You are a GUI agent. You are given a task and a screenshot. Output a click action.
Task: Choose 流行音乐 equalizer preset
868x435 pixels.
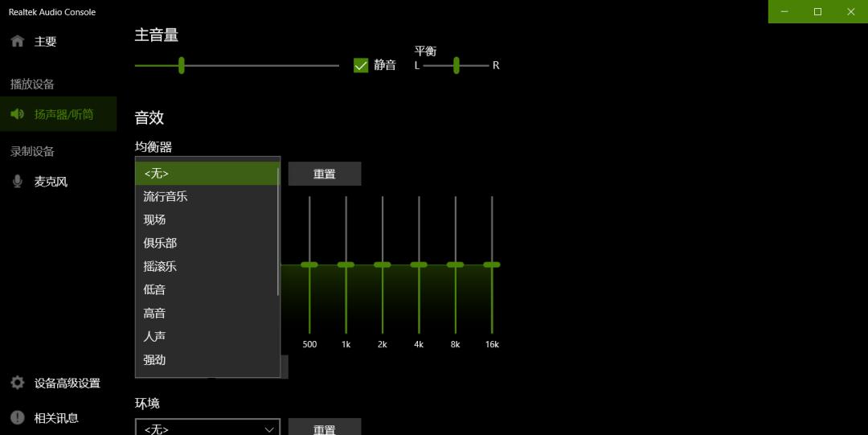pyautogui.click(x=207, y=197)
